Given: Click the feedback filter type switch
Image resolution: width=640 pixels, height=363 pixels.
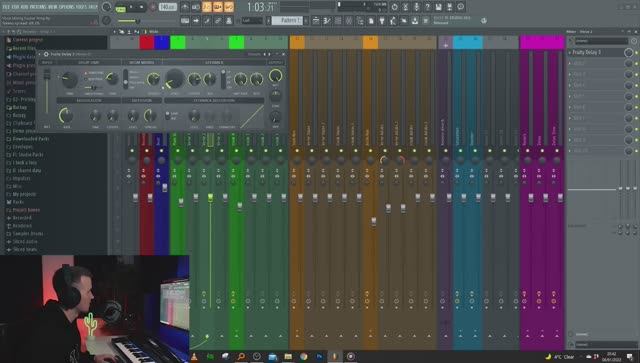Looking at the screenshot, I should coord(223,79).
